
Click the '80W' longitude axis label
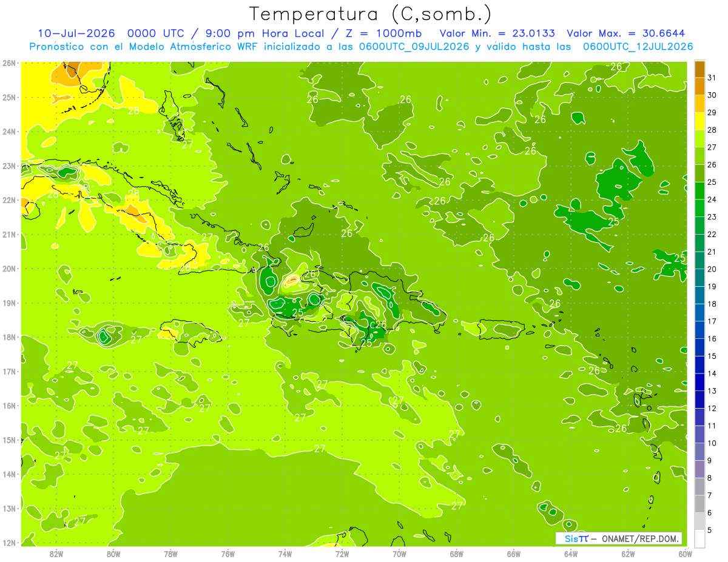tap(113, 554)
